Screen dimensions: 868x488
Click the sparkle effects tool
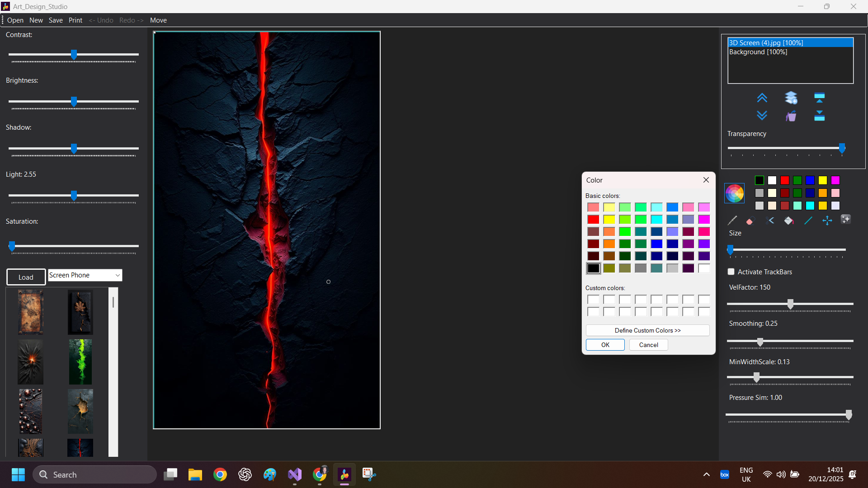(845, 220)
